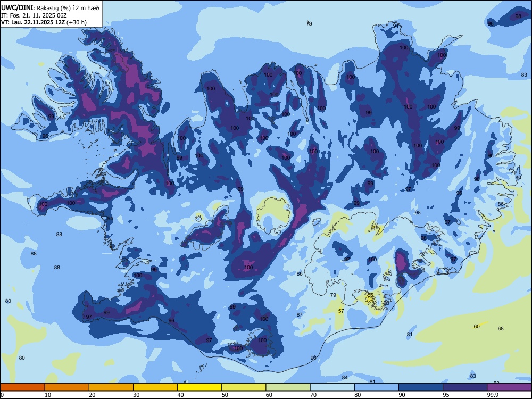Select the dark blue 90–95 legend swatch
Image resolution: width=532 pixels, height=399 pixels.
point(421,387)
